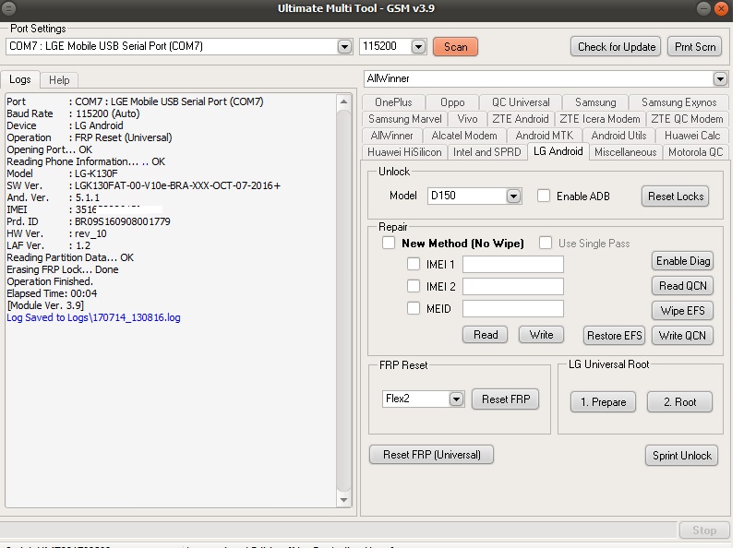Click the 1. Prepare root button
Viewport: 756px width, 548px height.
coord(603,402)
